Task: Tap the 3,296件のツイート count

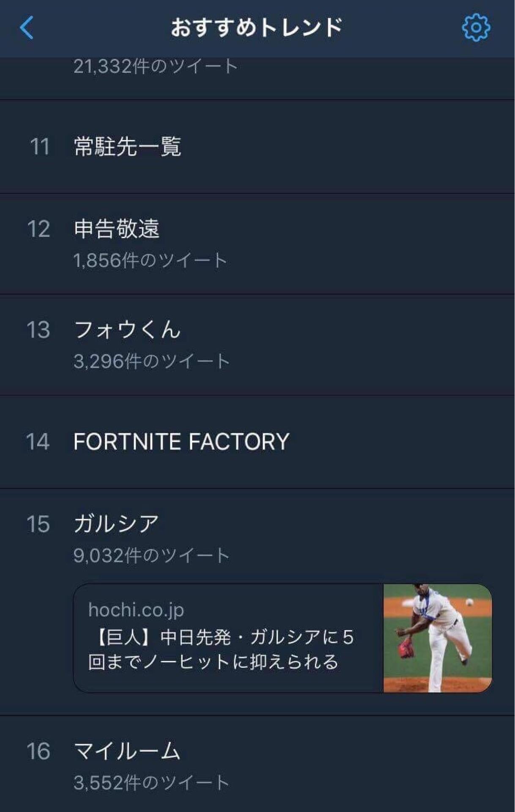Action: click(x=151, y=362)
